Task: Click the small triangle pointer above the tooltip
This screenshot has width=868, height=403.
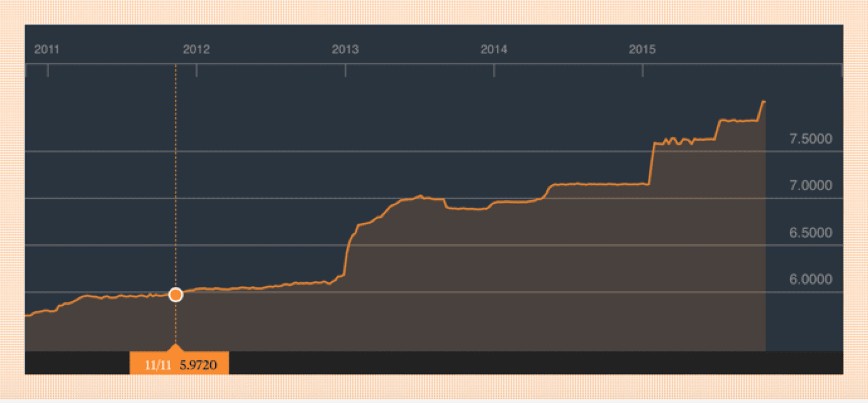Action: pyautogui.click(x=175, y=348)
